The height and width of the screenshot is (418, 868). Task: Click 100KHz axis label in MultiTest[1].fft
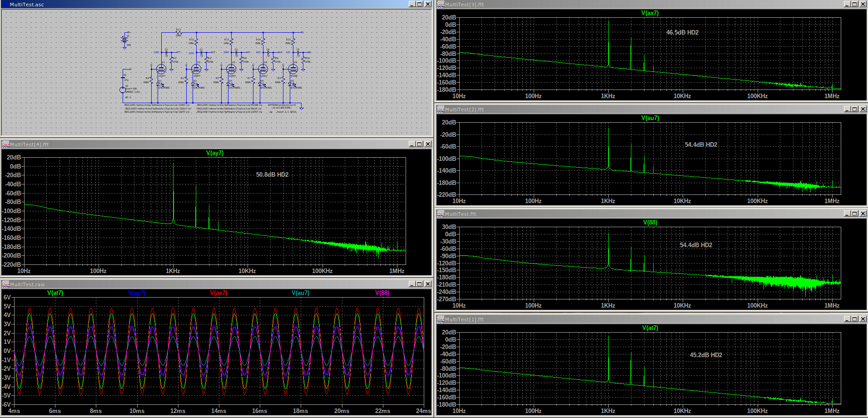tap(757, 411)
